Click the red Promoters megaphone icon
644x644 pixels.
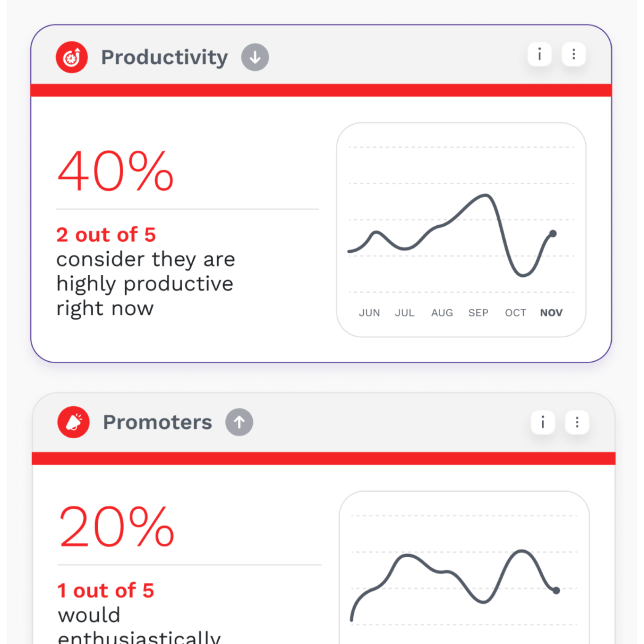73,422
